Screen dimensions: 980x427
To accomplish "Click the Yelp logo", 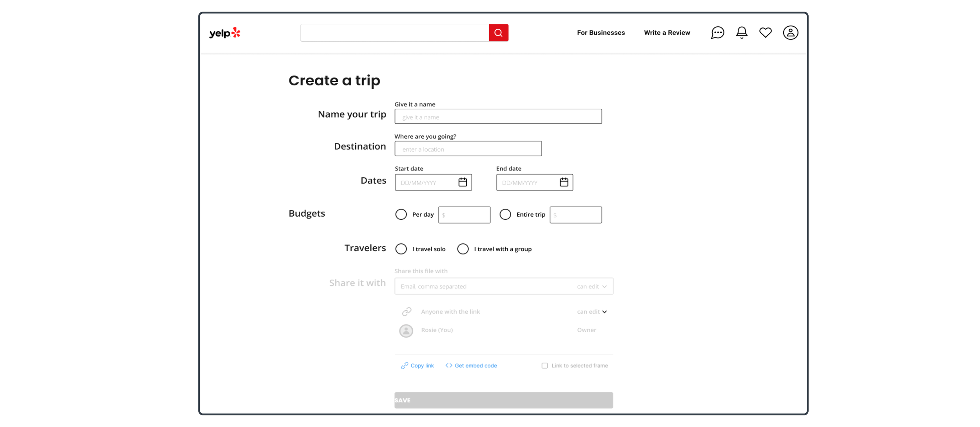I will [225, 33].
